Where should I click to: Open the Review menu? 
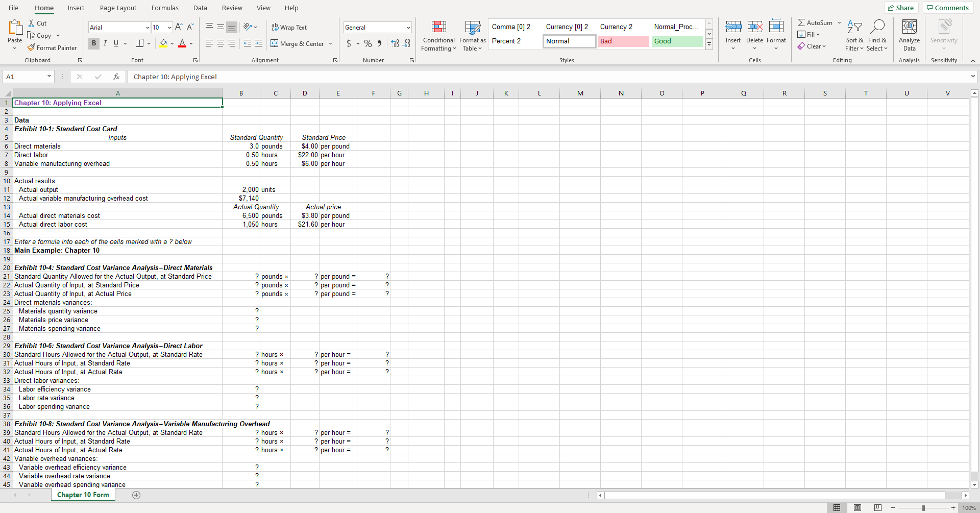[x=232, y=8]
